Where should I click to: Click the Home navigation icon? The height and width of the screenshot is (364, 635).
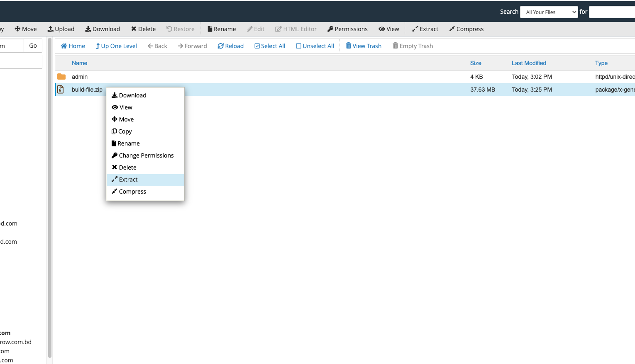point(64,46)
